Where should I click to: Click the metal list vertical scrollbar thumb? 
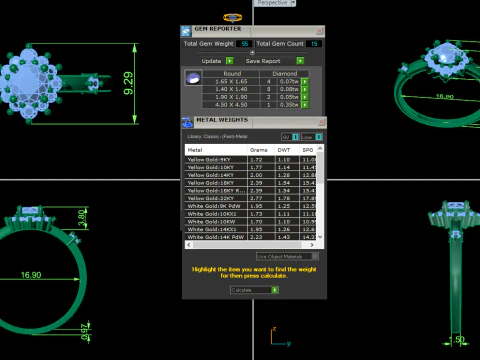point(320,168)
